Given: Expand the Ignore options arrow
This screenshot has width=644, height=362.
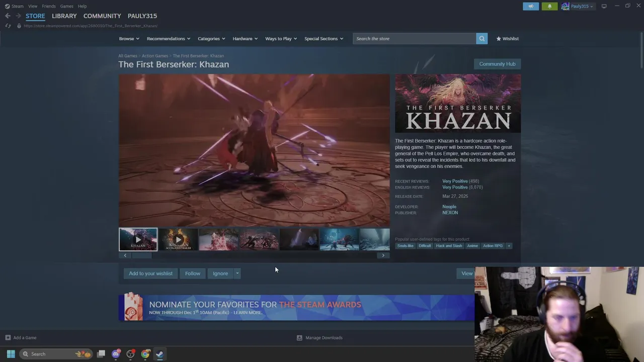Looking at the screenshot, I should 237,274.
